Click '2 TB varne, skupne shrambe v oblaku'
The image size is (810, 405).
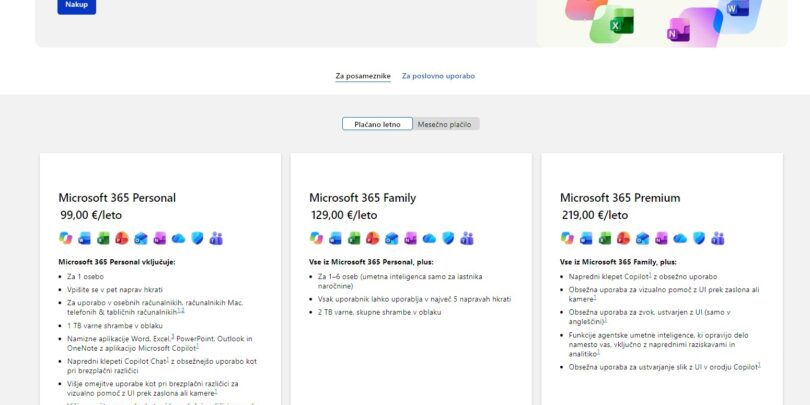[x=380, y=312]
